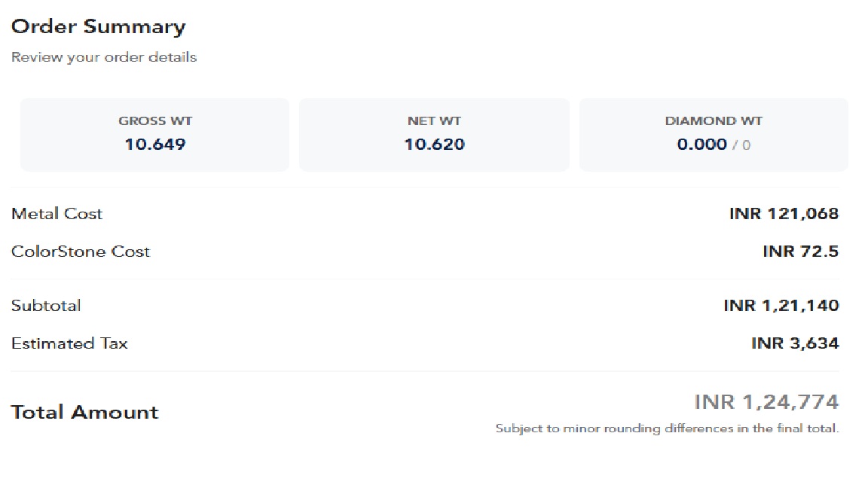Click the Metal Cost label
The image size is (868, 488).
tap(57, 214)
